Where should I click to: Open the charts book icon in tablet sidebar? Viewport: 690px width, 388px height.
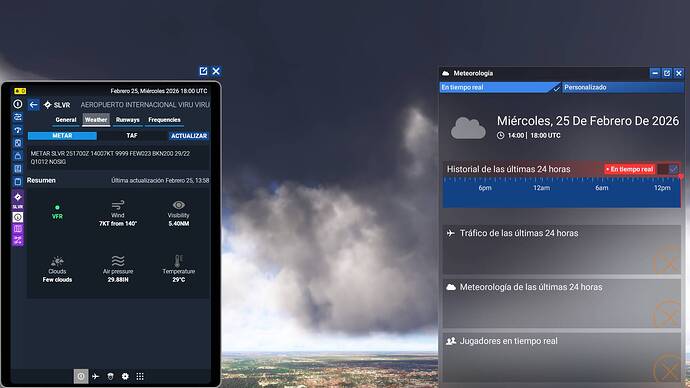(x=18, y=168)
